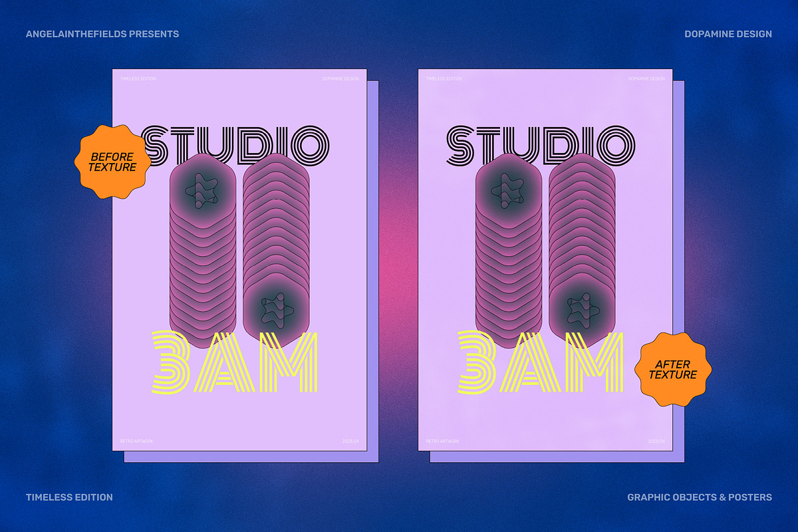Click the upper star shape on before-texture poster
This screenshot has width=798, height=532.
click(x=202, y=192)
